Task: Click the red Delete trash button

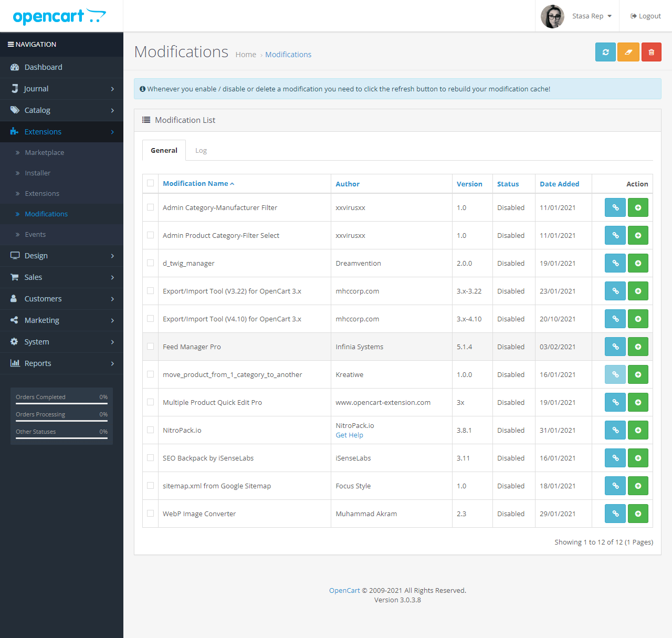Action: tap(652, 52)
